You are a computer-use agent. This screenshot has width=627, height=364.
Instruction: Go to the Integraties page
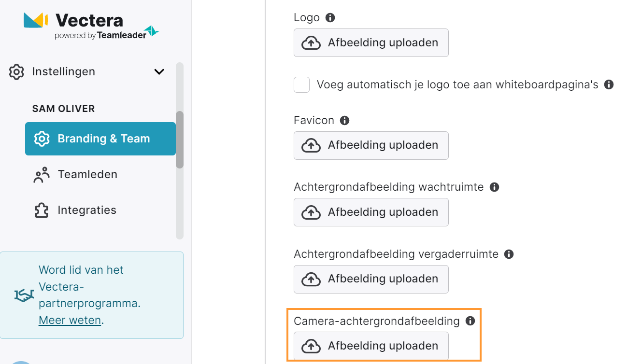click(87, 210)
